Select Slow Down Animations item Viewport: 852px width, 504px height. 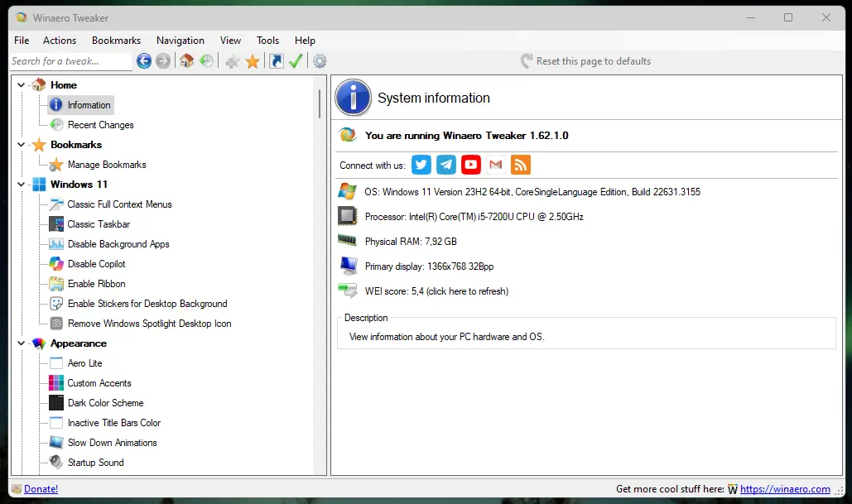pyautogui.click(x=112, y=443)
